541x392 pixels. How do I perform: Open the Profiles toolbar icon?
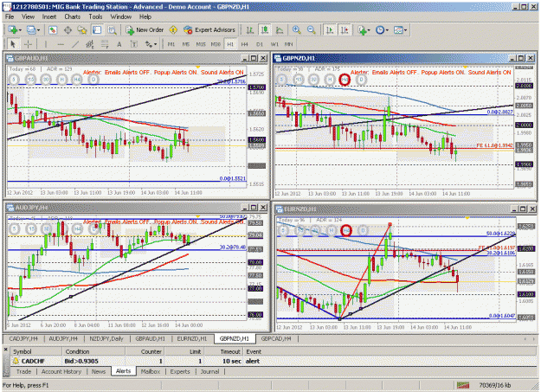point(31,30)
